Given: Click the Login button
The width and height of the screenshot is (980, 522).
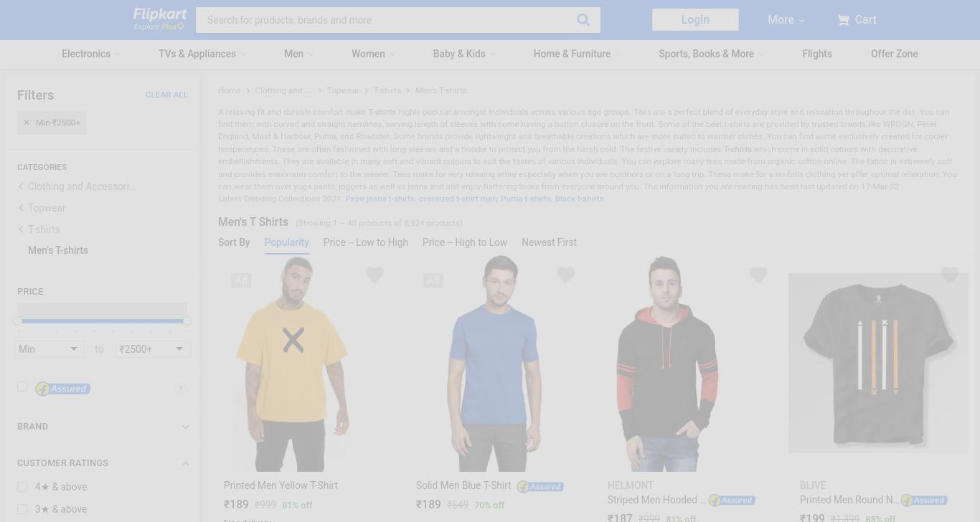Looking at the screenshot, I should pyautogui.click(x=695, y=20).
